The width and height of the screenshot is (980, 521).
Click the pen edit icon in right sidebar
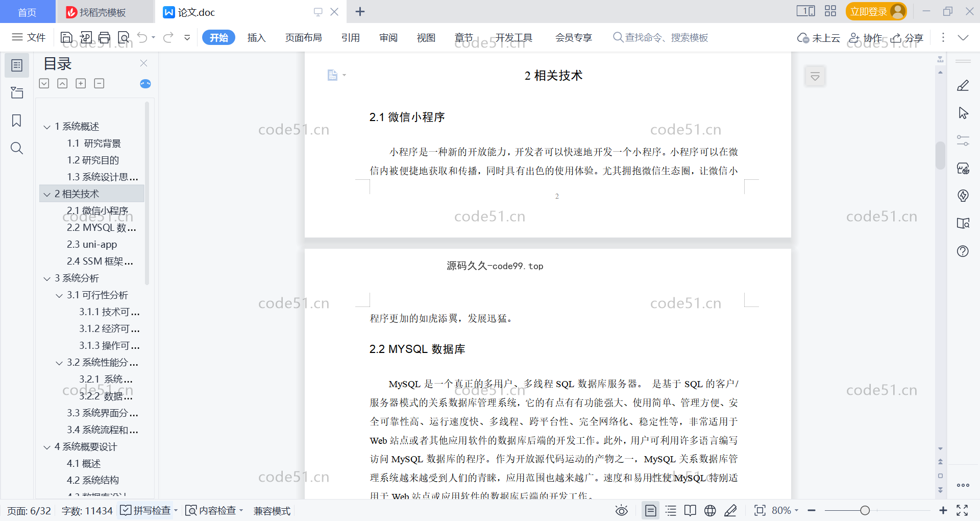click(x=963, y=86)
